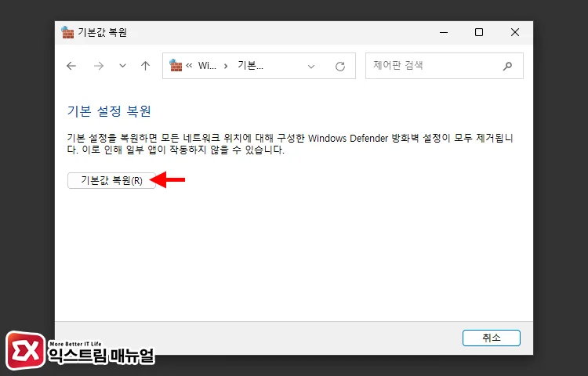588x376 pixels.
Task: Go up one level with up arrow
Action: [146, 66]
